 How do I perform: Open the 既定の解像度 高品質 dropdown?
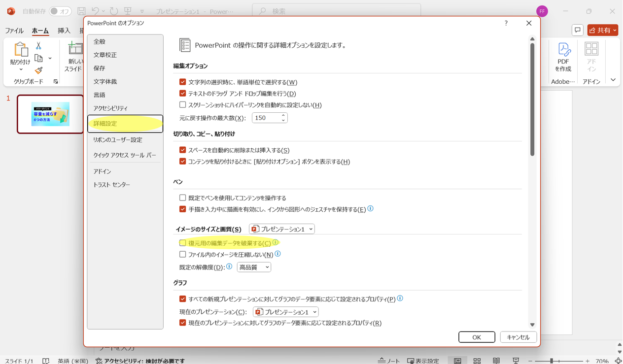pos(254,267)
